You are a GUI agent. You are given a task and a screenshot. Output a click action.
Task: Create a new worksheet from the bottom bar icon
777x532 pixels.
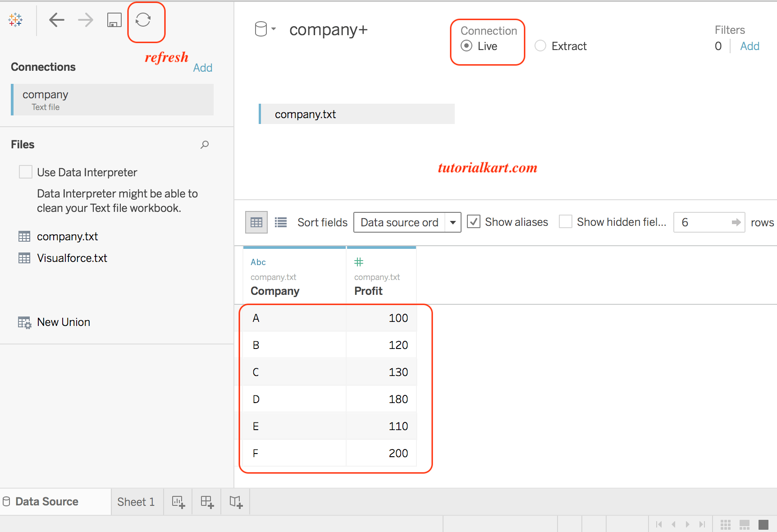coord(178,501)
